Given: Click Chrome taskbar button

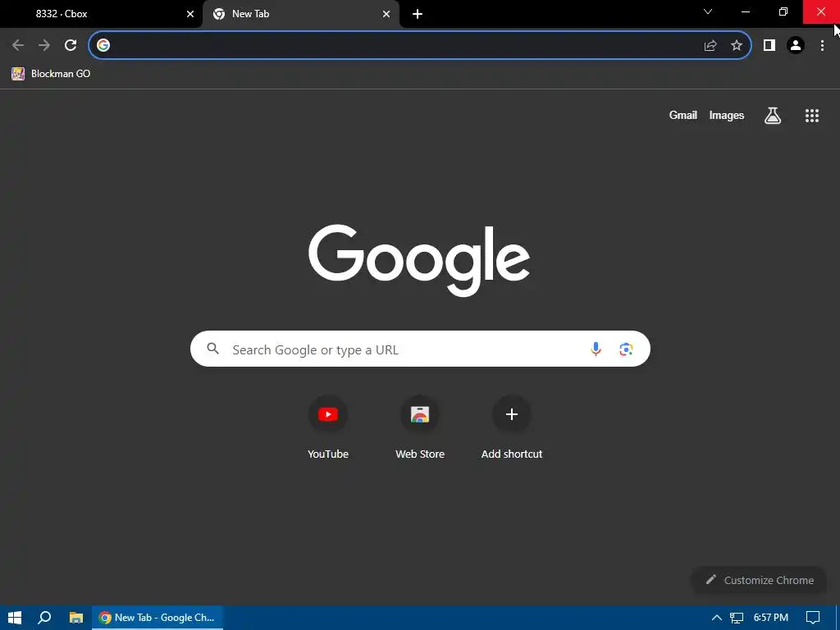Looking at the screenshot, I should point(157,618).
